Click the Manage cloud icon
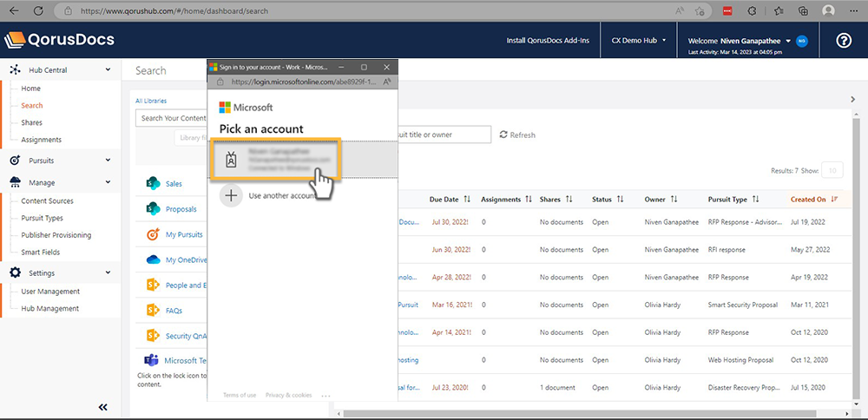Image resolution: width=868 pixels, height=420 pixels. 15,182
